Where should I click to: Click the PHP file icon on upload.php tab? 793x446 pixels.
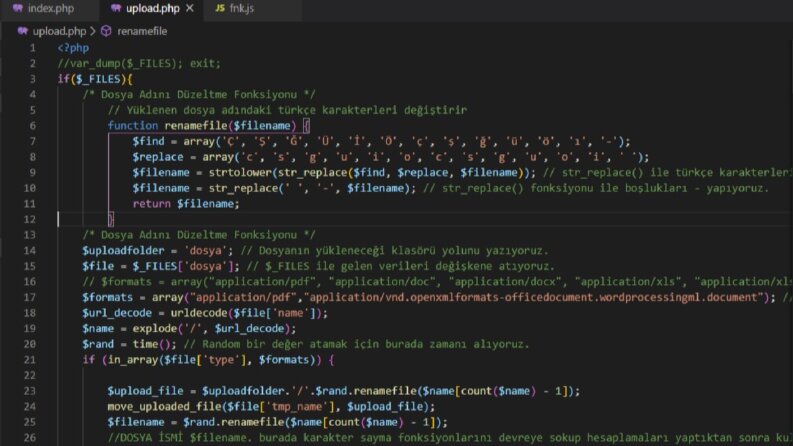click(116, 9)
